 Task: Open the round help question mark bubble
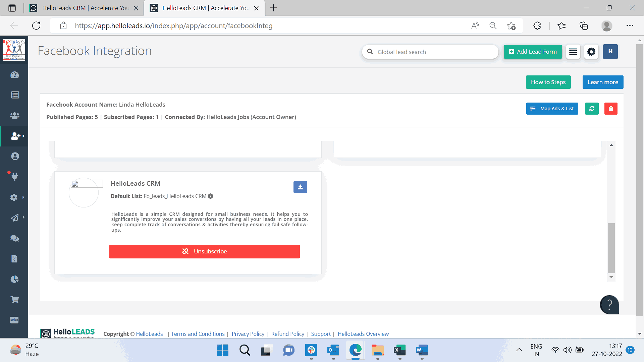609,304
